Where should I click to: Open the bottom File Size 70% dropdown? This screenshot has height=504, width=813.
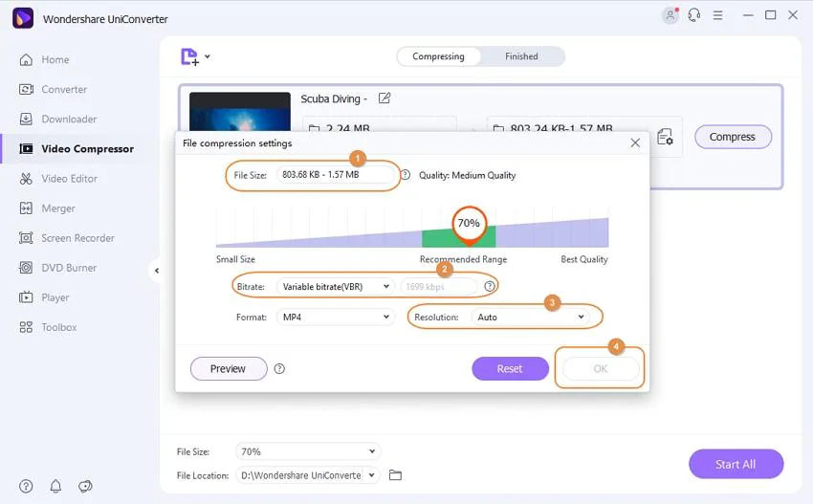308,451
